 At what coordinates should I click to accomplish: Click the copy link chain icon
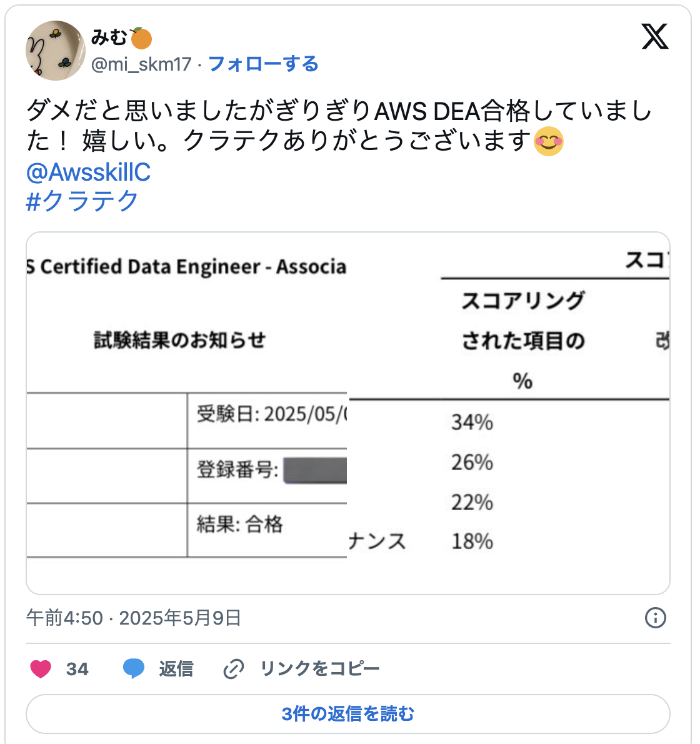click(x=232, y=668)
